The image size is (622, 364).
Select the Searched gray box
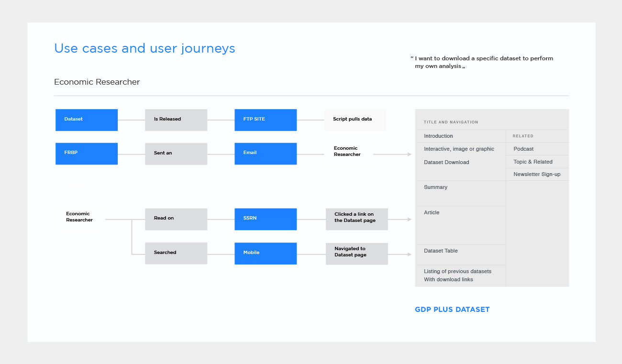pyautogui.click(x=176, y=253)
